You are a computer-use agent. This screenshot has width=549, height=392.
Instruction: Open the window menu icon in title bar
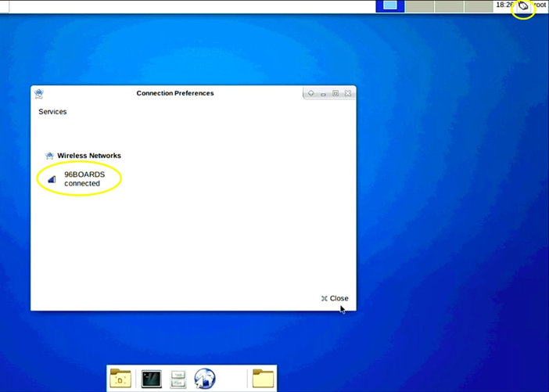39,93
